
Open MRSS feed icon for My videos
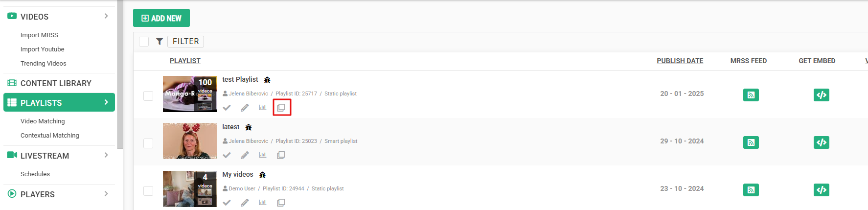(x=751, y=190)
